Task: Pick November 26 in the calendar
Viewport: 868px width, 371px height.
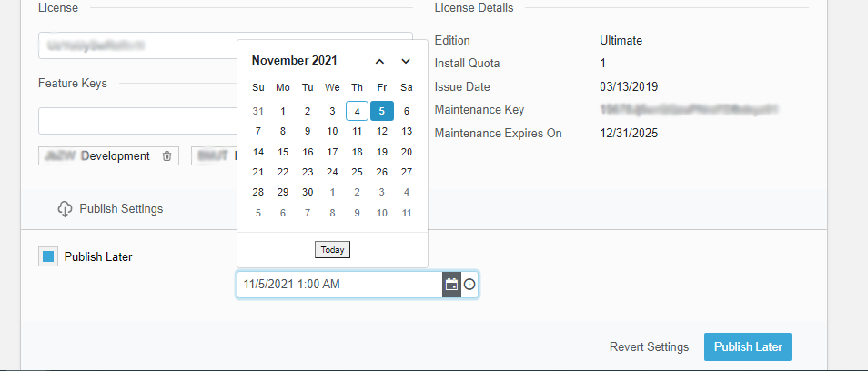Action: click(382, 173)
